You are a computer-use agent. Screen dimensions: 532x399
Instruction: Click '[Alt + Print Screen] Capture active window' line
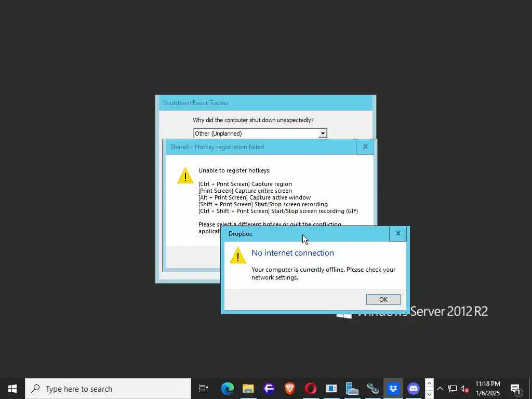(x=255, y=197)
